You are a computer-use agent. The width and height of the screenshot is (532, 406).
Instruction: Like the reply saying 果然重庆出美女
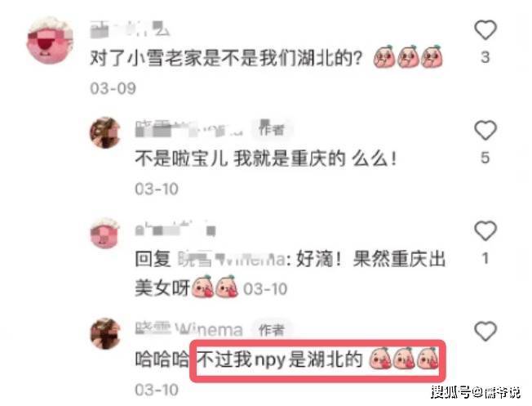click(485, 230)
